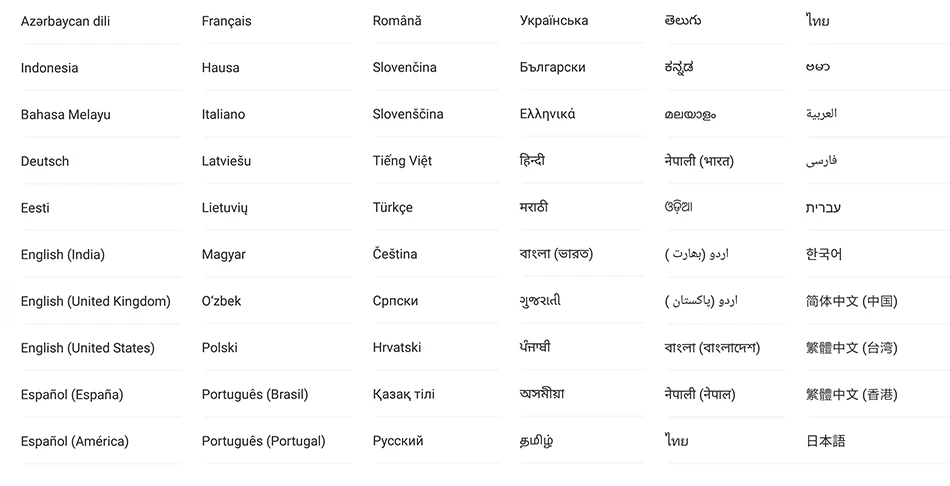Select 한국어 language option
The width and height of the screenshot is (950, 486).
824,254
